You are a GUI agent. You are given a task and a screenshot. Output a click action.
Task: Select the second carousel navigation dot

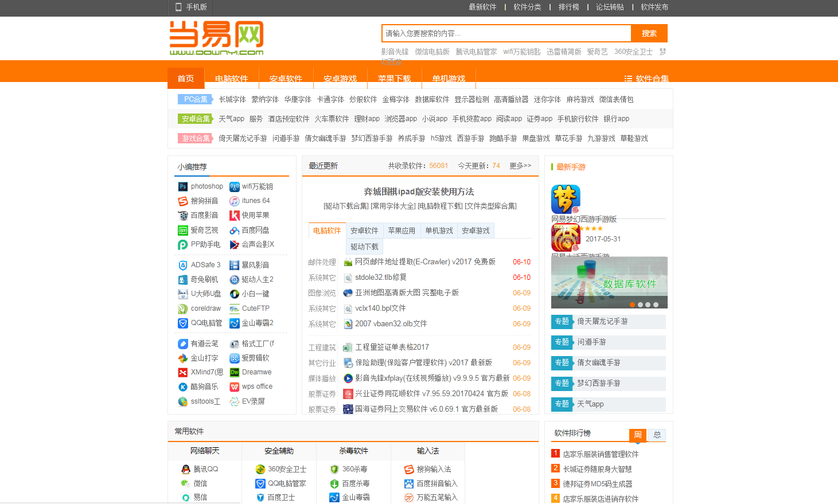coord(640,305)
